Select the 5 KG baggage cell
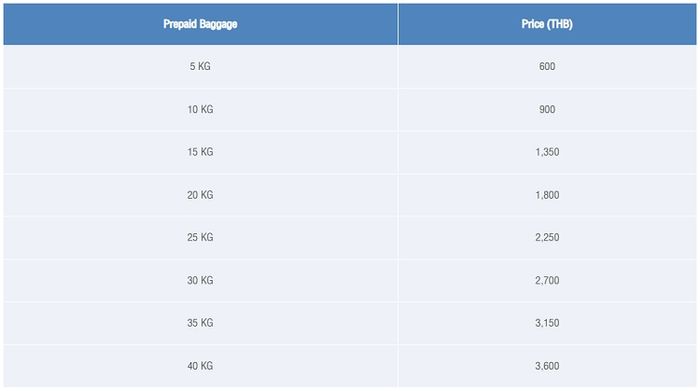This screenshot has height=391, width=700. [200, 67]
